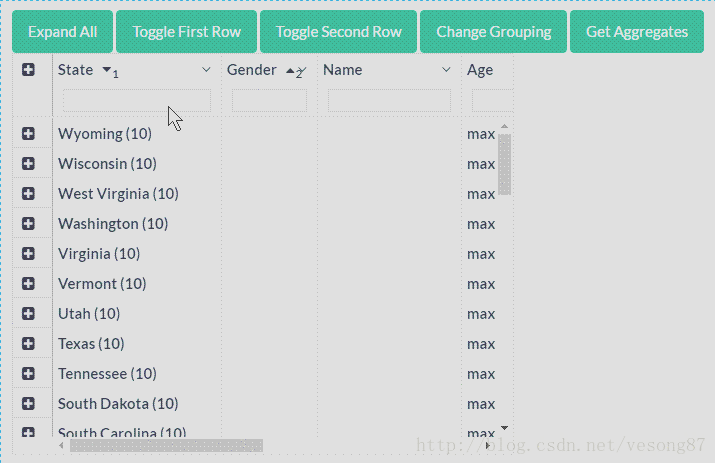Click plus icon beside South Dakota

[28, 404]
